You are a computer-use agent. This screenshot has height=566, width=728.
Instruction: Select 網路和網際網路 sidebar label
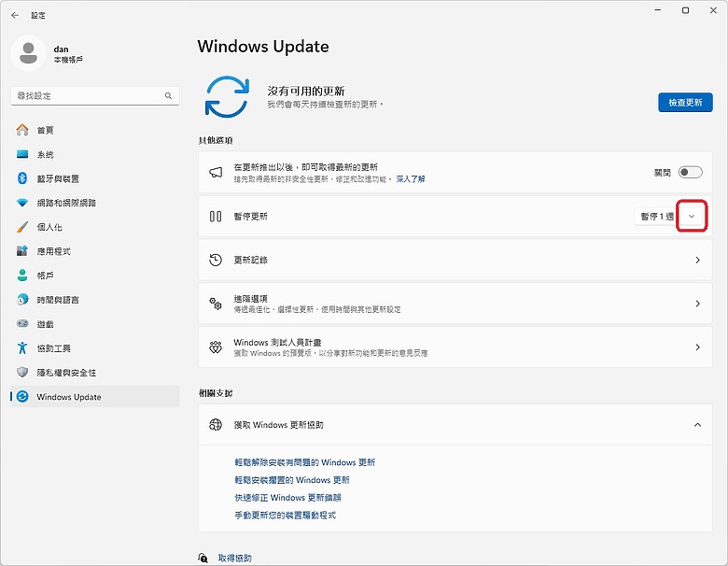(x=66, y=203)
